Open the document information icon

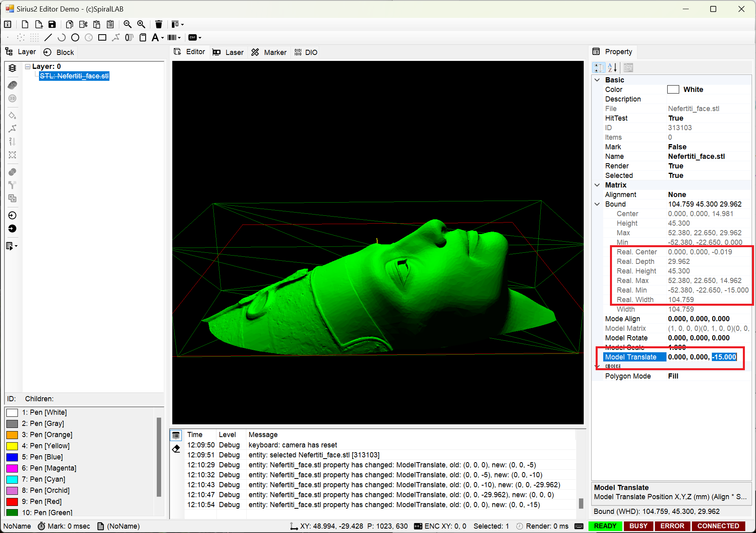8,24
